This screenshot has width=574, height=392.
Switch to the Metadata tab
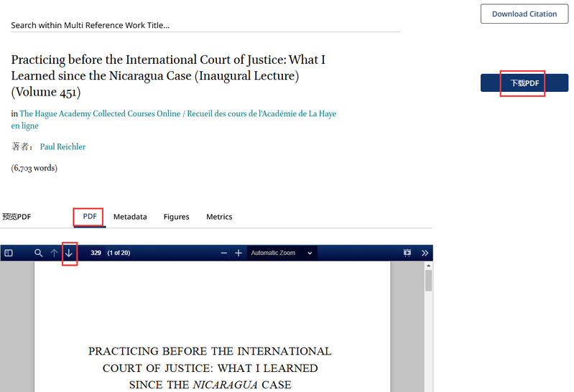130,217
